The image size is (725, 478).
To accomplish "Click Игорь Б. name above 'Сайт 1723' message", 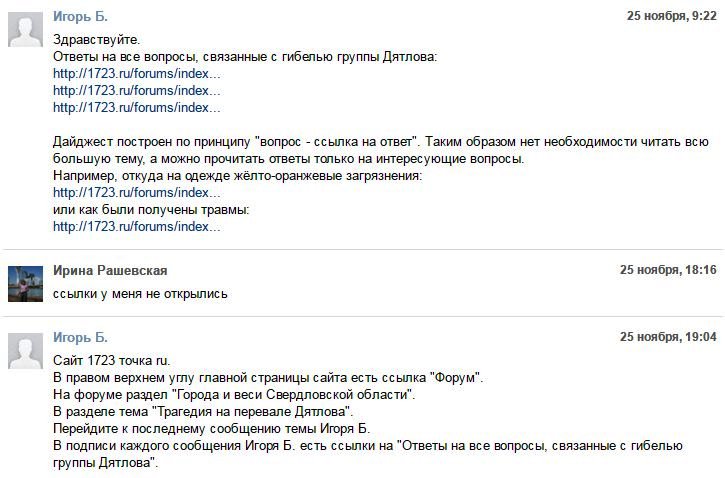I will pyautogui.click(x=80, y=337).
